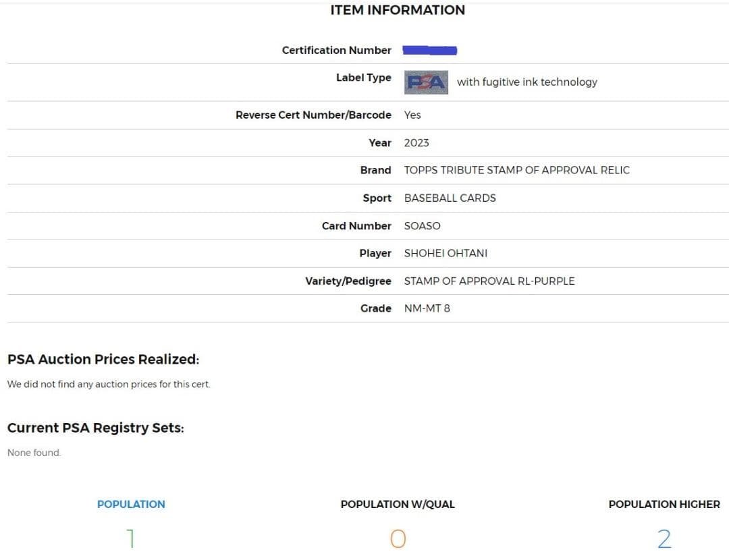Click the SOASO card number value
This screenshot has height=560, width=729.
click(x=422, y=225)
